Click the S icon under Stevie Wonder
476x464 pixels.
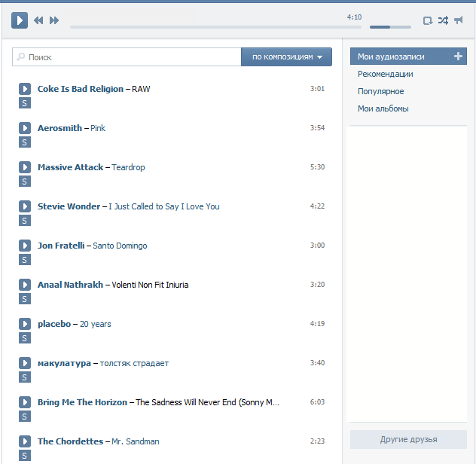(25, 221)
